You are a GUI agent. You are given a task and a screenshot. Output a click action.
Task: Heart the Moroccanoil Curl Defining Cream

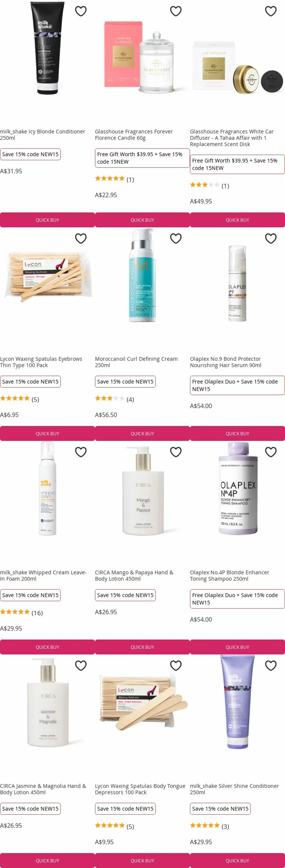(176, 238)
